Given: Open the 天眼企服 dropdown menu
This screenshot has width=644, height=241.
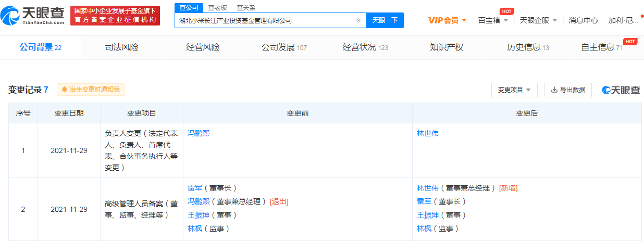Looking at the screenshot, I should coord(539,20).
